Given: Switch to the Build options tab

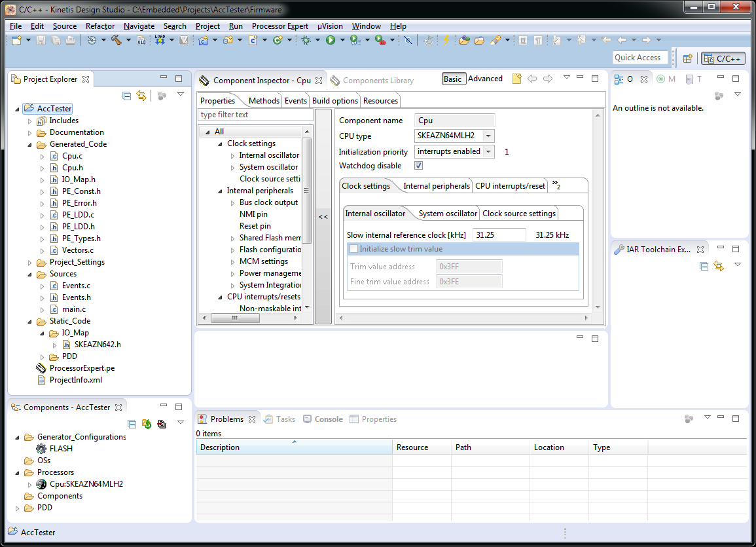Looking at the screenshot, I should 334,100.
